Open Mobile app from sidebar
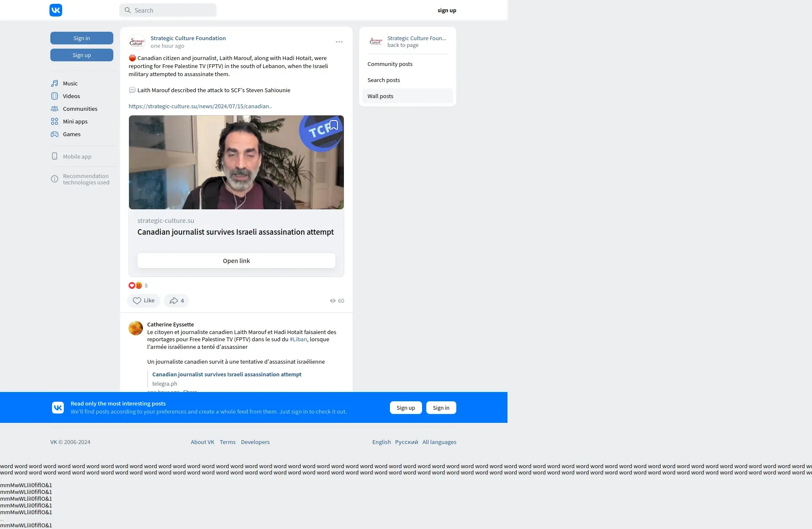The height and width of the screenshot is (529, 812). click(x=77, y=156)
